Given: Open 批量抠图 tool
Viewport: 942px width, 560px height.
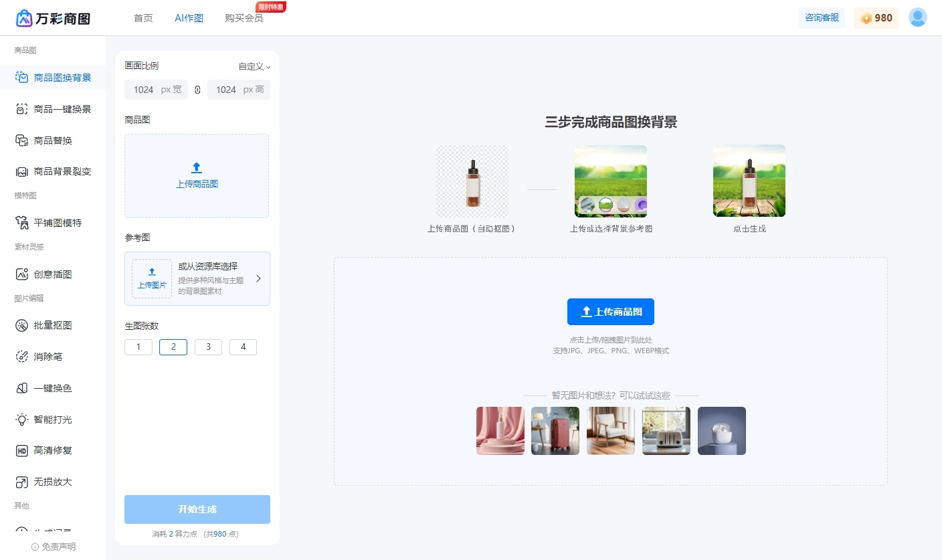Looking at the screenshot, I should pyautogui.click(x=53, y=326).
